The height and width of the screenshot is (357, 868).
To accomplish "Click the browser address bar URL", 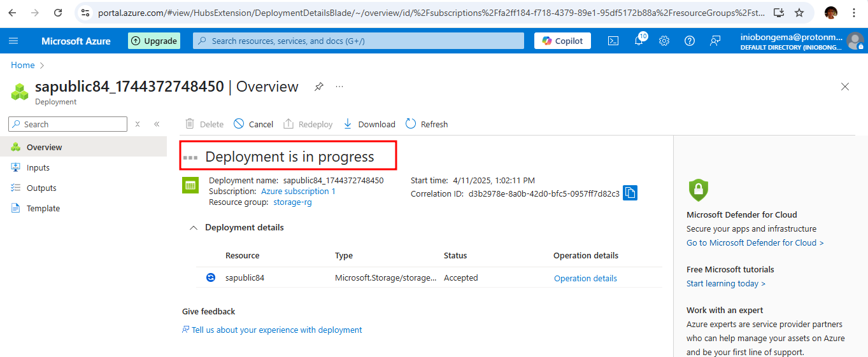I will point(432,13).
